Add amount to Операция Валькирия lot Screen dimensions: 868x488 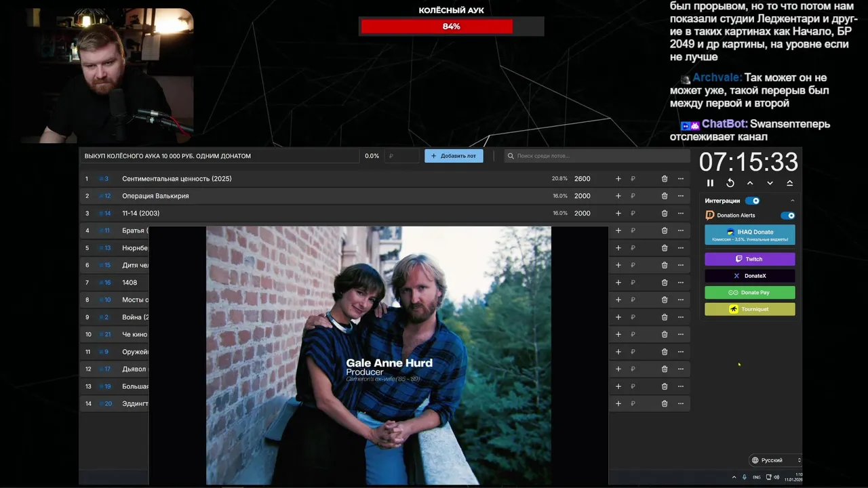(618, 196)
